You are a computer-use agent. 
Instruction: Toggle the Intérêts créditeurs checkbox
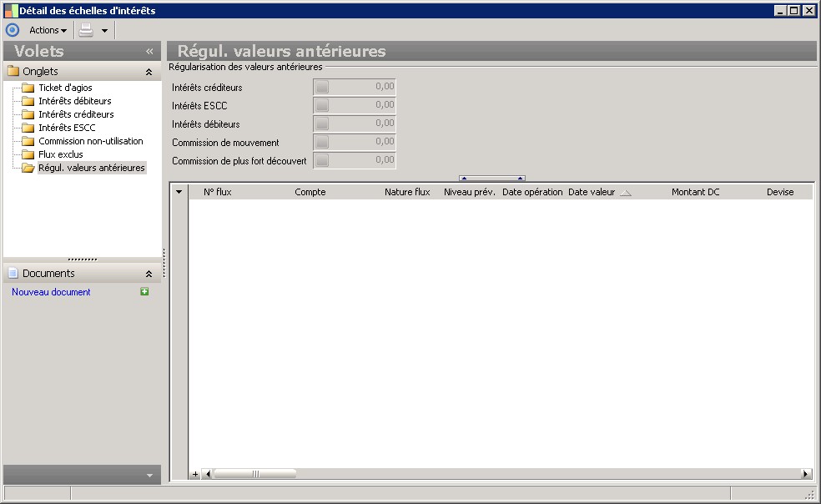pyautogui.click(x=322, y=87)
